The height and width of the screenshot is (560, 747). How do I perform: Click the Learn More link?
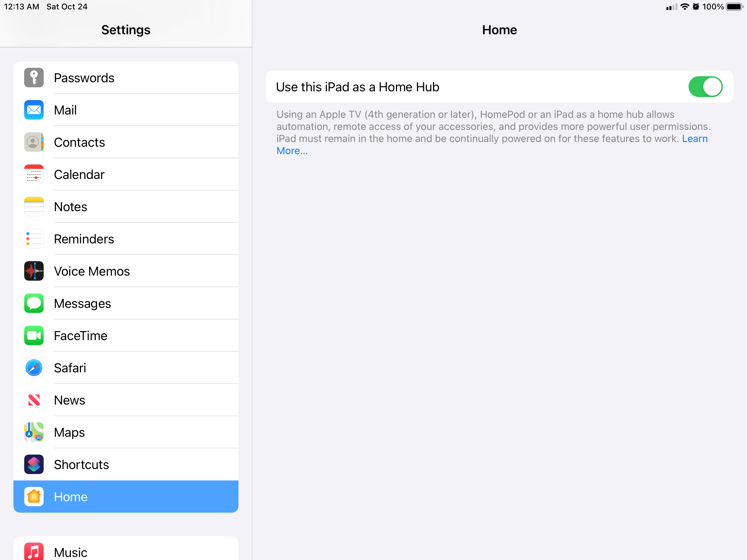pos(292,150)
